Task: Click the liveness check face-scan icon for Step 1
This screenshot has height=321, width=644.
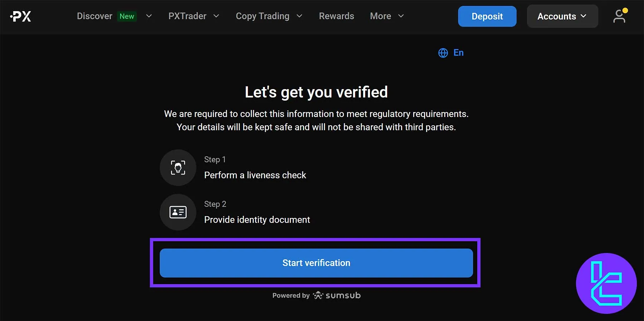Action: pyautogui.click(x=178, y=167)
